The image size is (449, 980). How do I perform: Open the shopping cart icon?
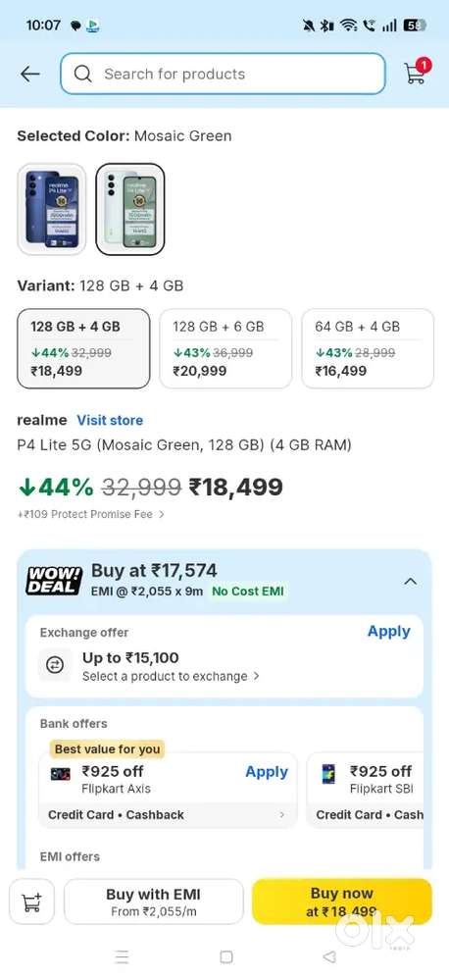[416, 72]
